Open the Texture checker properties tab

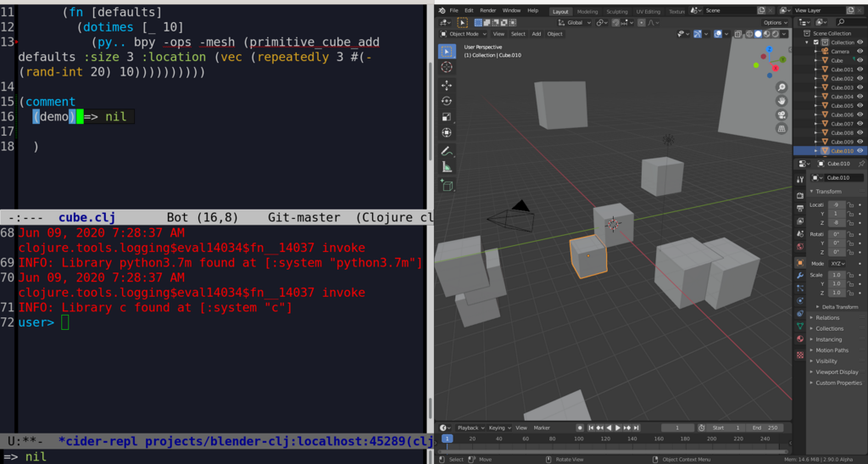[800, 355]
